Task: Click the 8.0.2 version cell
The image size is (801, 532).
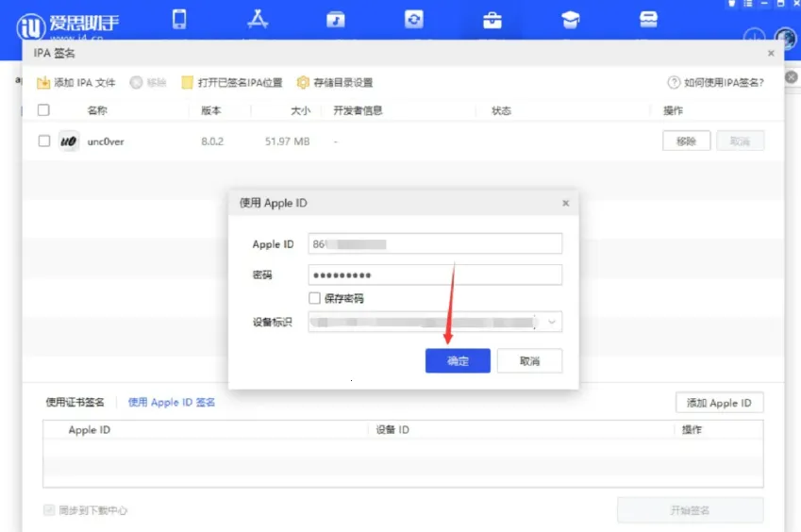Action: [212, 141]
